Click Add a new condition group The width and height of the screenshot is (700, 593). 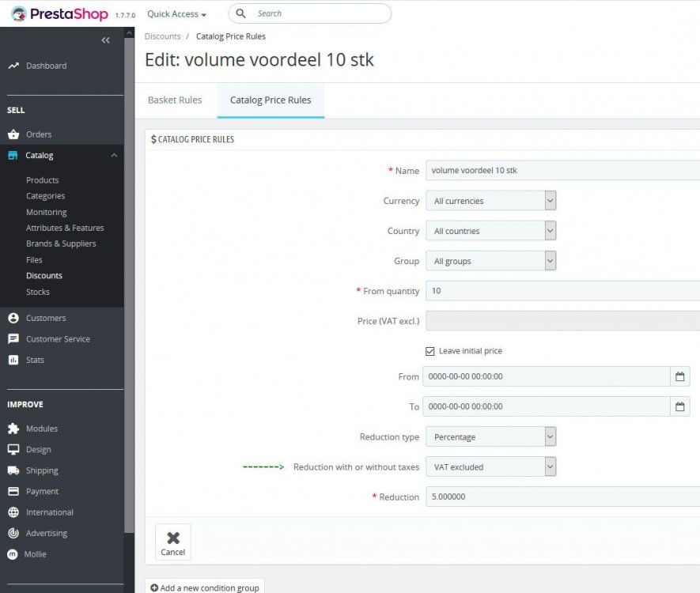(x=204, y=587)
